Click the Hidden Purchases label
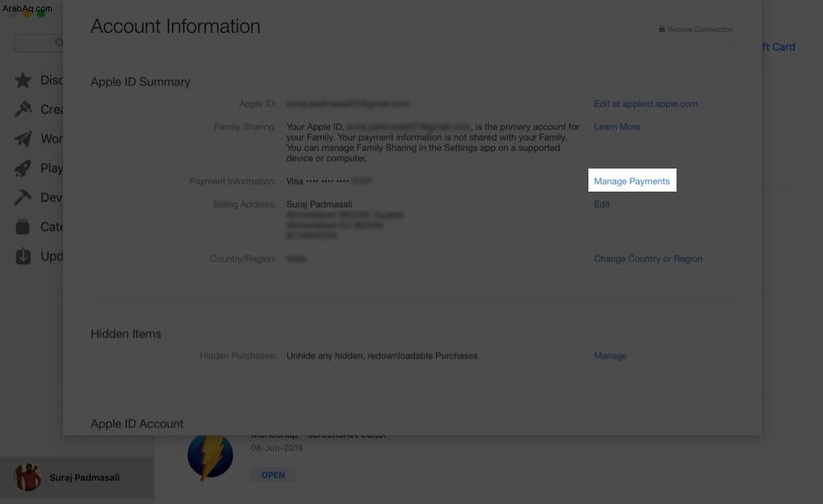 [x=238, y=355]
